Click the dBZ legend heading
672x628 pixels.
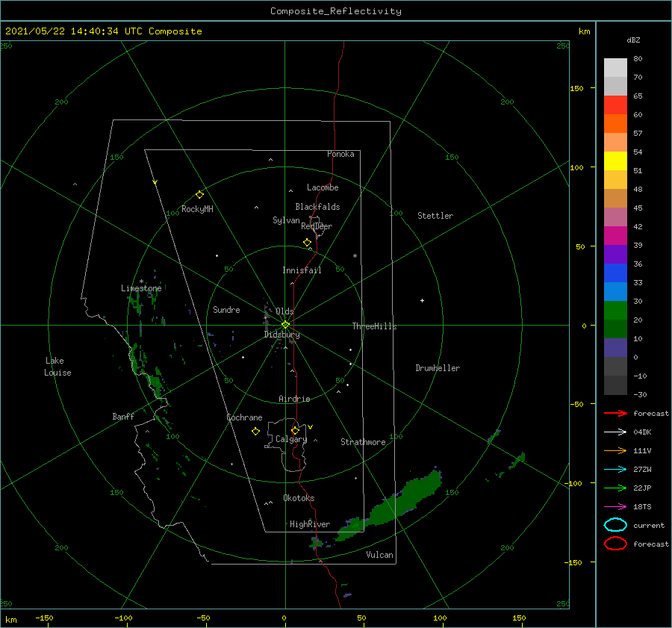(633, 40)
